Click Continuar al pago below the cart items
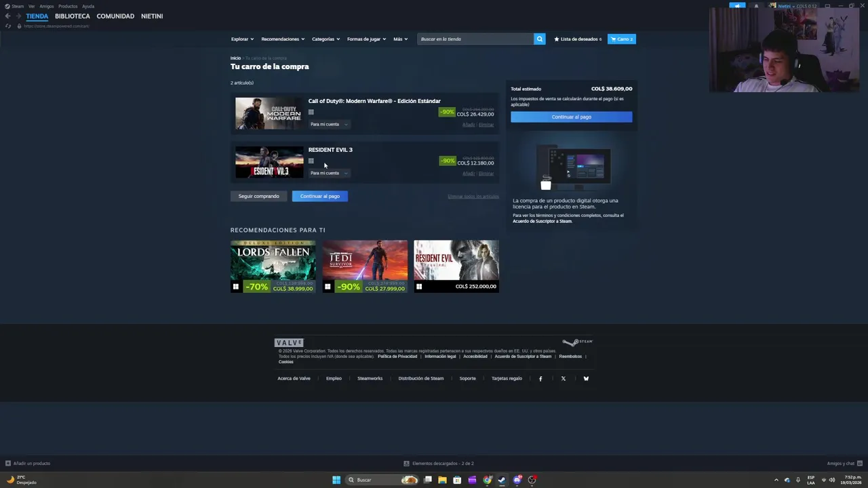This screenshot has width=868, height=488. pyautogui.click(x=320, y=197)
